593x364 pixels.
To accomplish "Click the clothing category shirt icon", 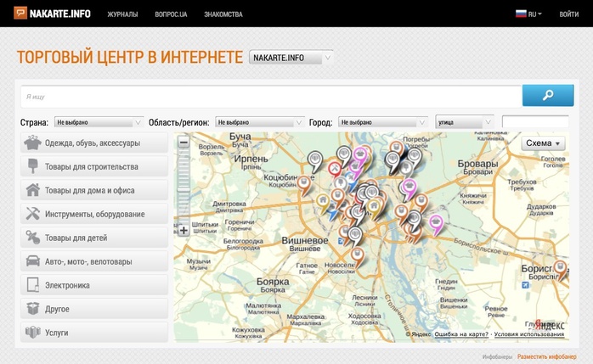I will point(32,143).
